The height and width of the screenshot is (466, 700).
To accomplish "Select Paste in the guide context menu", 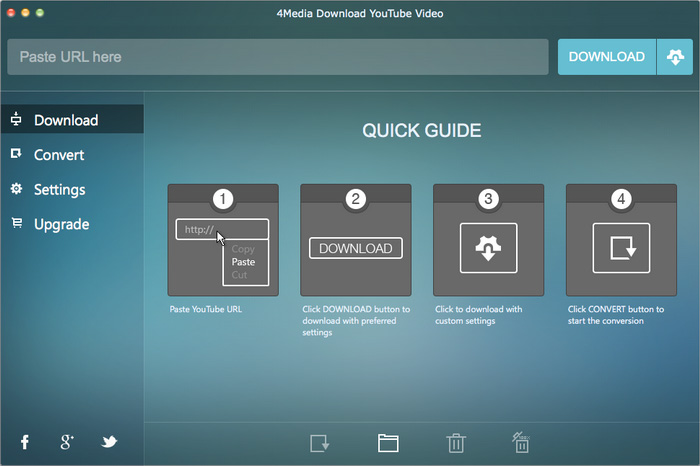I will [243, 262].
